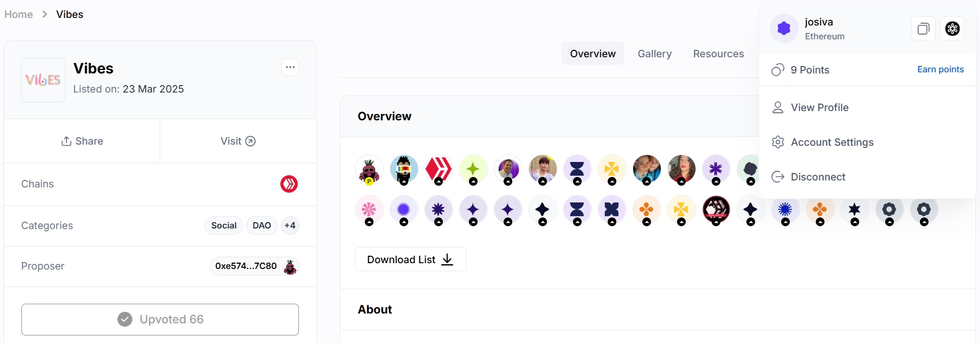
Task: Click the 9 Points entry
Action: click(801, 70)
